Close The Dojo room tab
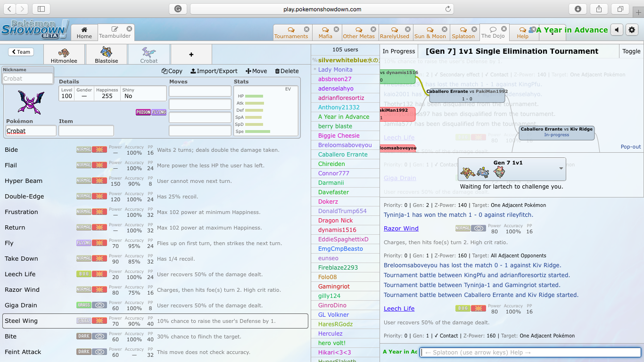This screenshot has height=362, width=644. [x=504, y=29]
